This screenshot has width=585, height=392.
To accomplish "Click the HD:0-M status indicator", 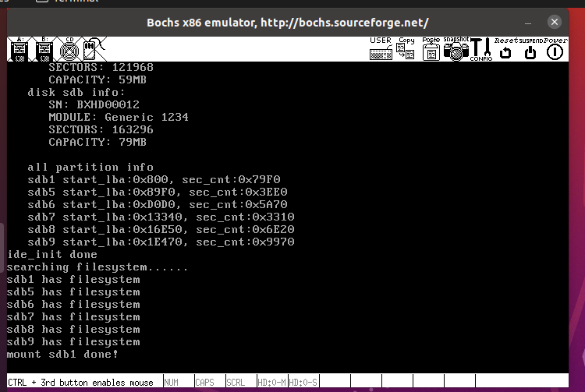I will coord(271,383).
